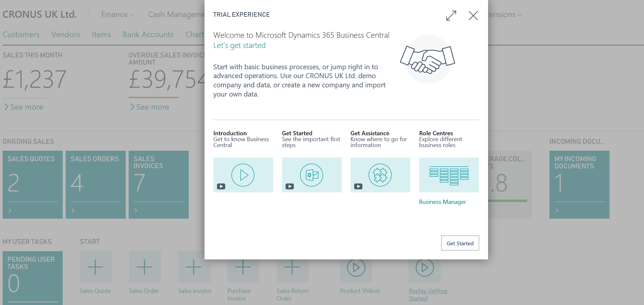Open the Vendors list
The height and width of the screenshot is (305, 644).
coord(66,34)
